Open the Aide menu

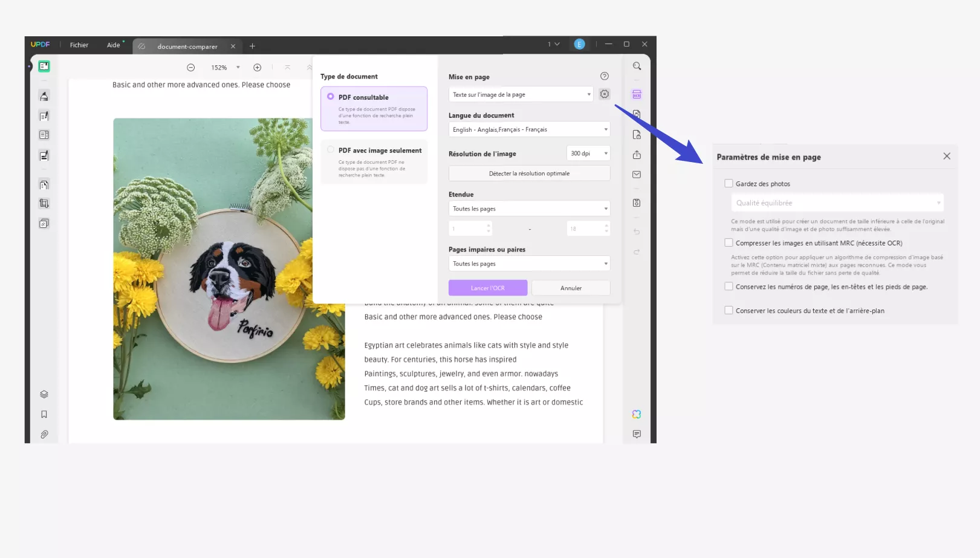pos(114,45)
